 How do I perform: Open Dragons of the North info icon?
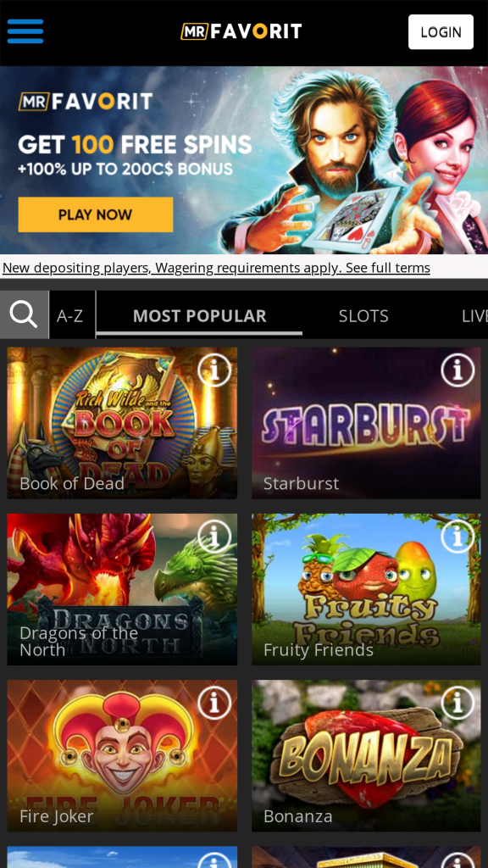tap(214, 536)
